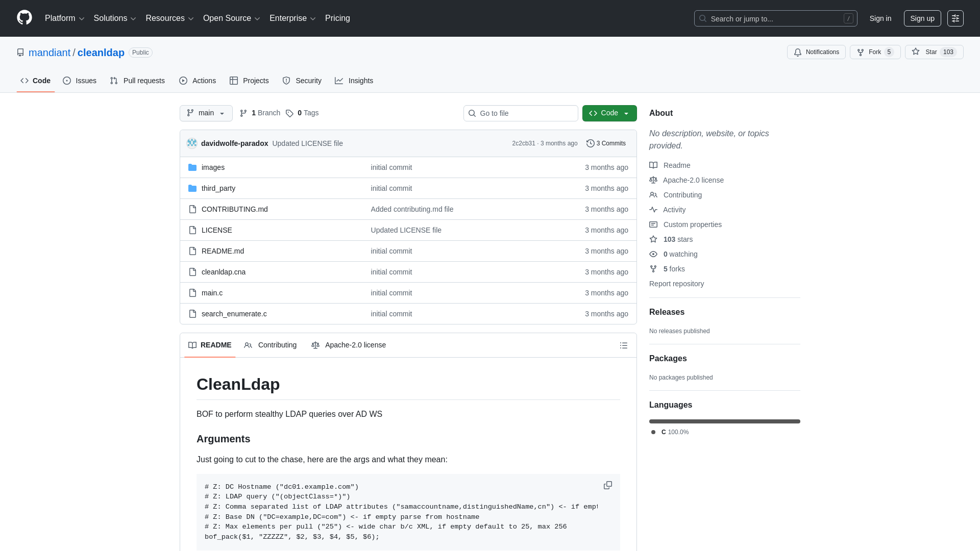Screen dimensions: 980x551
Task: Open the Security tab
Action: 302,81
